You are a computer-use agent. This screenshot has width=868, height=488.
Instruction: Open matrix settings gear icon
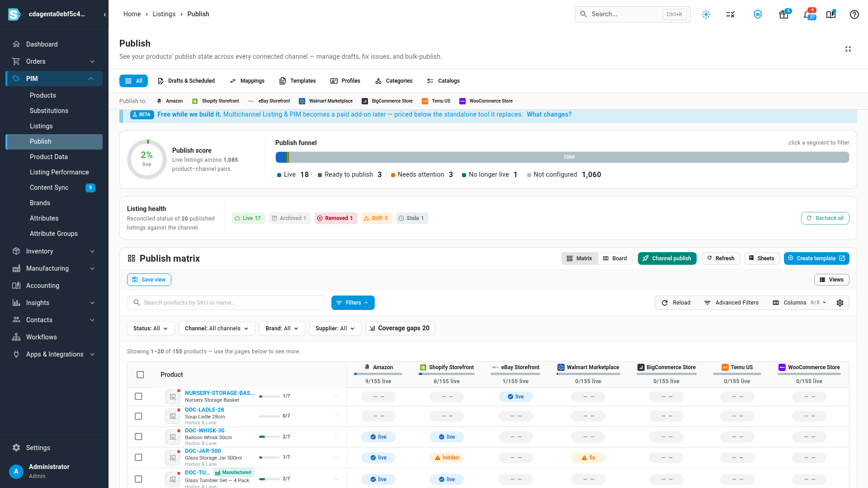point(840,303)
